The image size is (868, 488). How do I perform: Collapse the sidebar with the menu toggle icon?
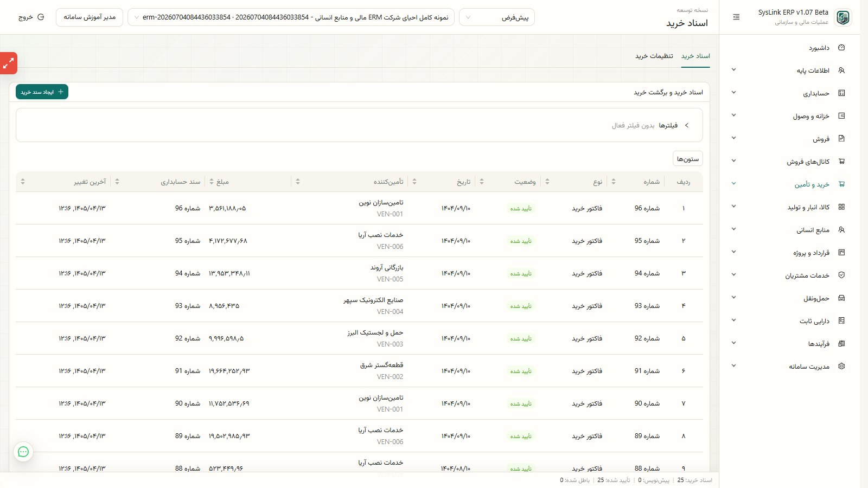tap(736, 17)
